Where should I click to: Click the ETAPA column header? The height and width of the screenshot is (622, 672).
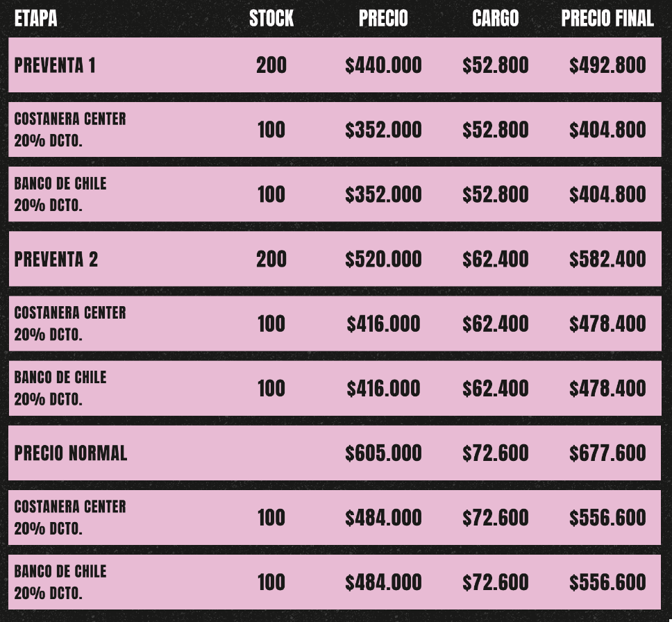point(36,19)
